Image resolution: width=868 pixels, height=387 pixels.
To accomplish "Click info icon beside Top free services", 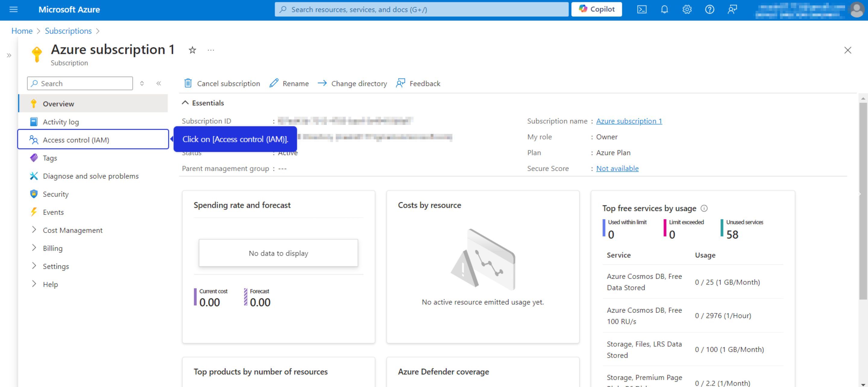I will click(704, 208).
